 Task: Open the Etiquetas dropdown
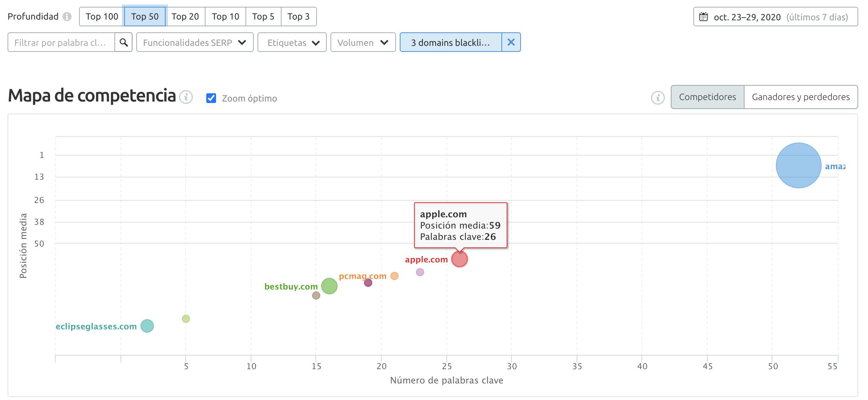(292, 42)
